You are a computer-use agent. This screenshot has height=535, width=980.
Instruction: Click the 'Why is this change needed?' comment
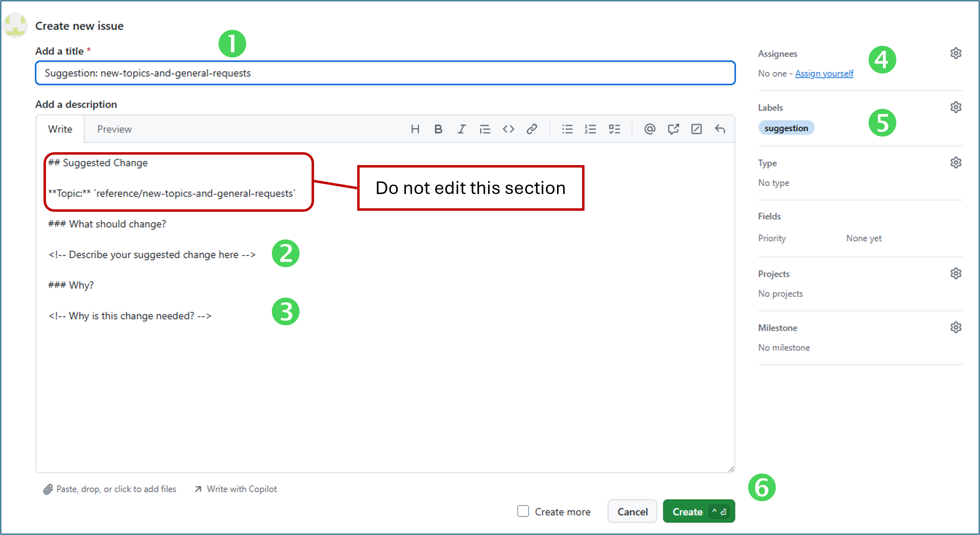coord(130,316)
